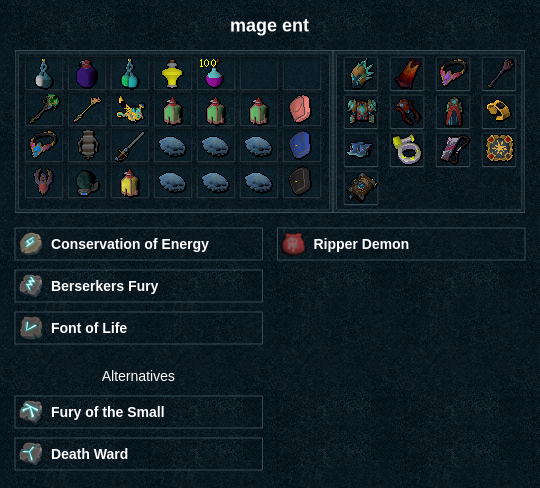Click the staff weapon equipment slot
This screenshot has width=540, height=488.
501,73
